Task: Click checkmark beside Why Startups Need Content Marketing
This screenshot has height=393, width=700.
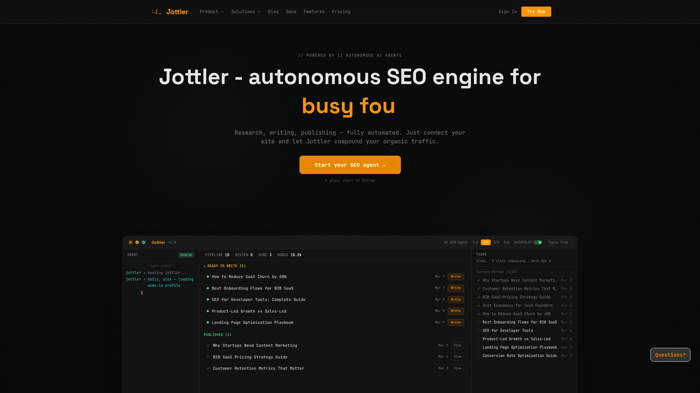Action: [208, 345]
